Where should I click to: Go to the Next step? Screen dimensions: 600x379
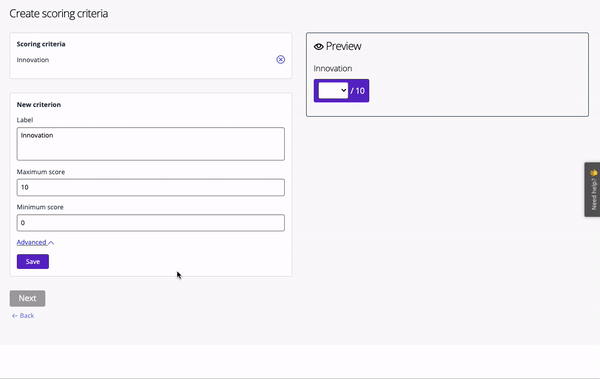pyautogui.click(x=28, y=298)
